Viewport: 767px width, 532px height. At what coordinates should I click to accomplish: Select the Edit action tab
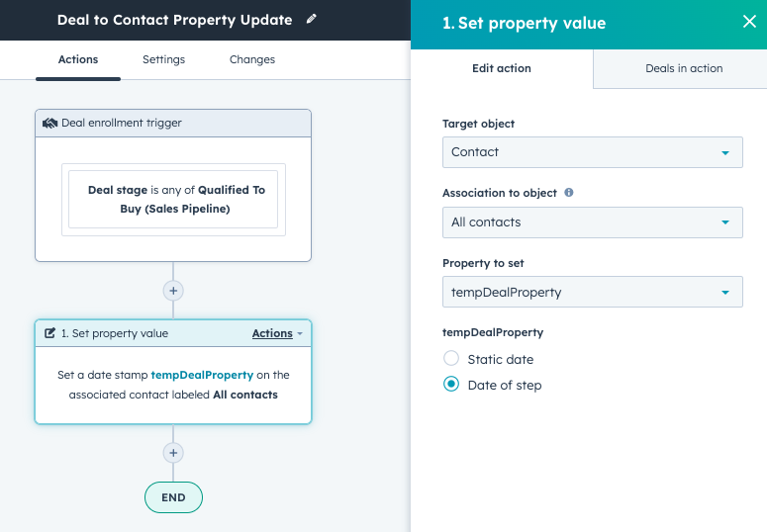coord(502,68)
